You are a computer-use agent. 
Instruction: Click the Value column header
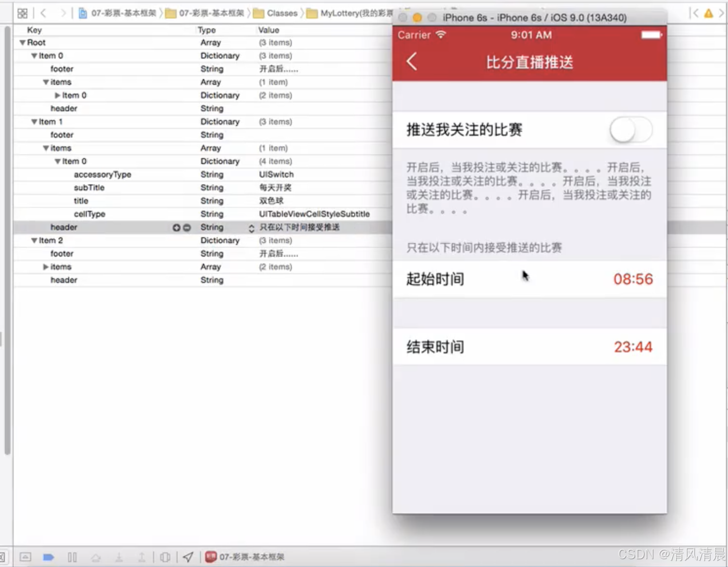(268, 30)
